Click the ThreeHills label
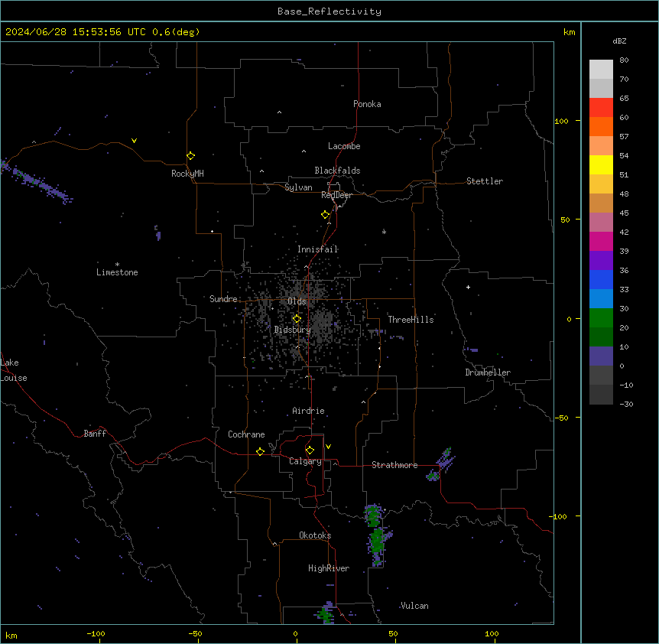The image size is (659, 644). (x=411, y=320)
